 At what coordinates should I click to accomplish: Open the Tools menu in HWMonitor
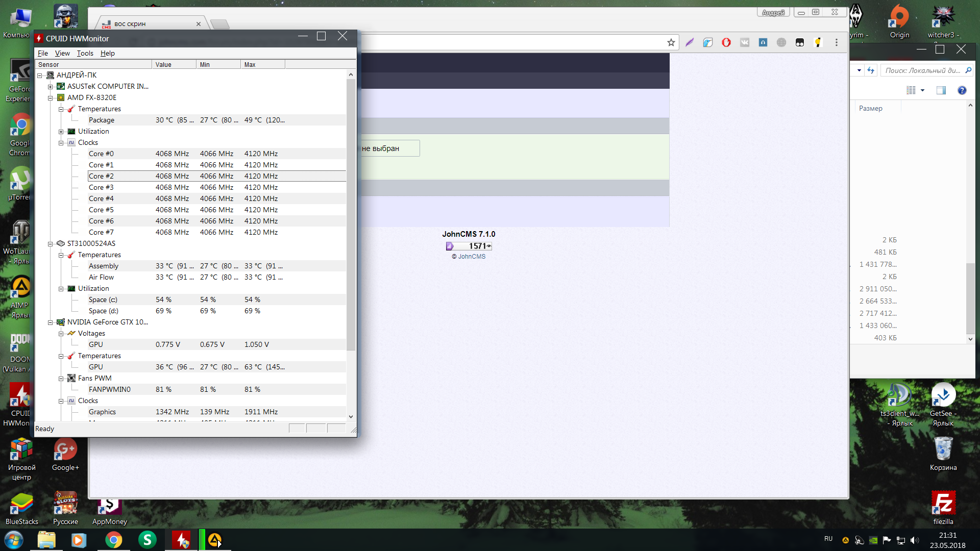click(85, 53)
